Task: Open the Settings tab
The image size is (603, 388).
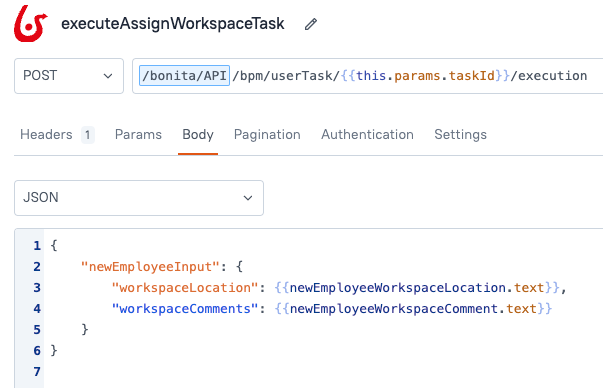Action: pyautogui.click(x=460, y=135)
